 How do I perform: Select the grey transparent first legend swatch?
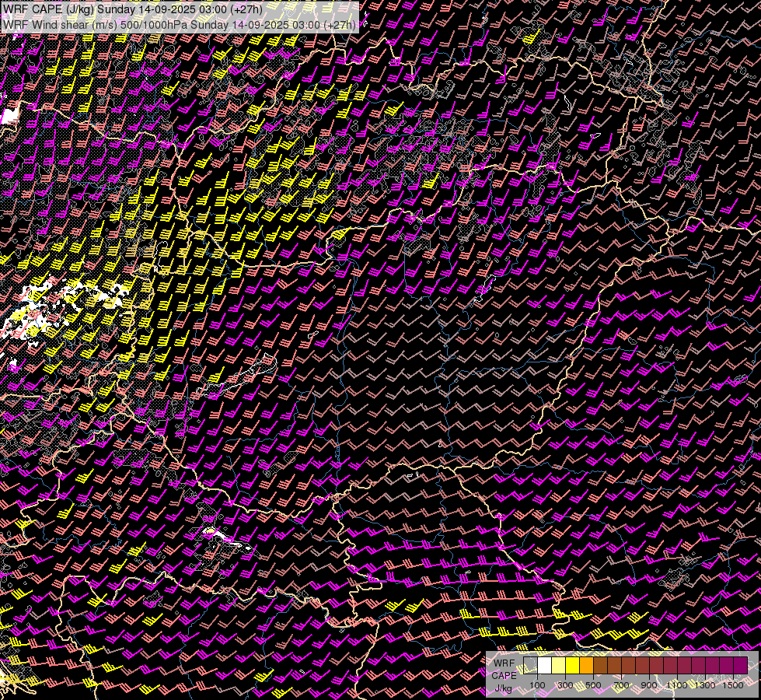point(530,665)
